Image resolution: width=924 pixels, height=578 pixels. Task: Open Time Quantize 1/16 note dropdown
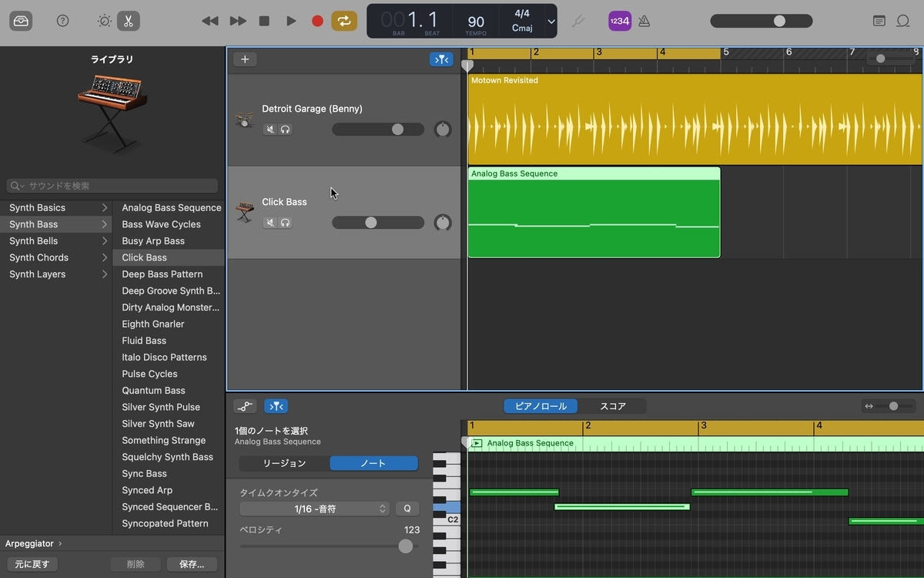click(315, 509)
